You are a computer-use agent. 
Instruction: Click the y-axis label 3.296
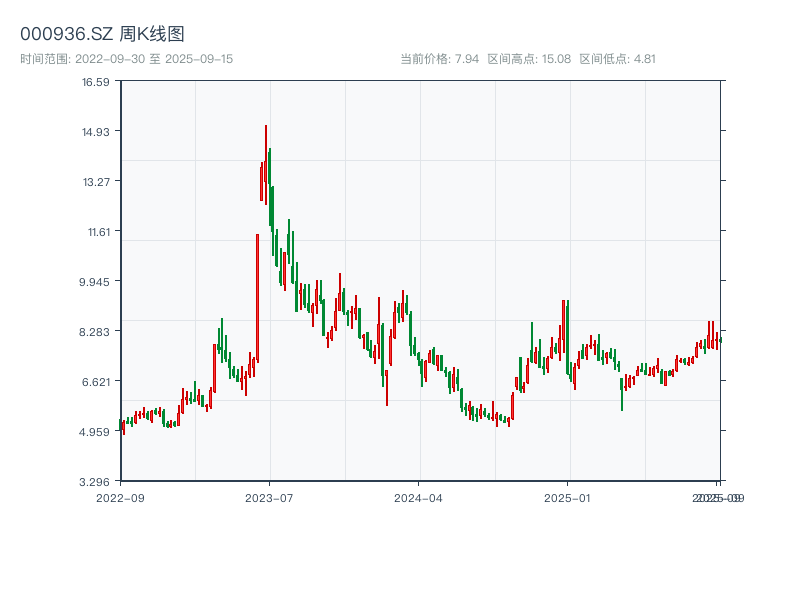tap(94, 482)
